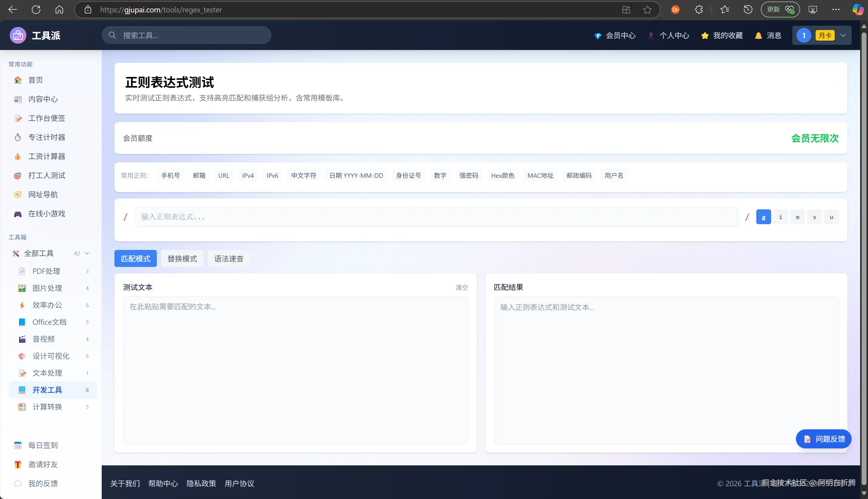Select 开发工具 tool category
This screenshot has width=868, height=499.
point(53,390)
